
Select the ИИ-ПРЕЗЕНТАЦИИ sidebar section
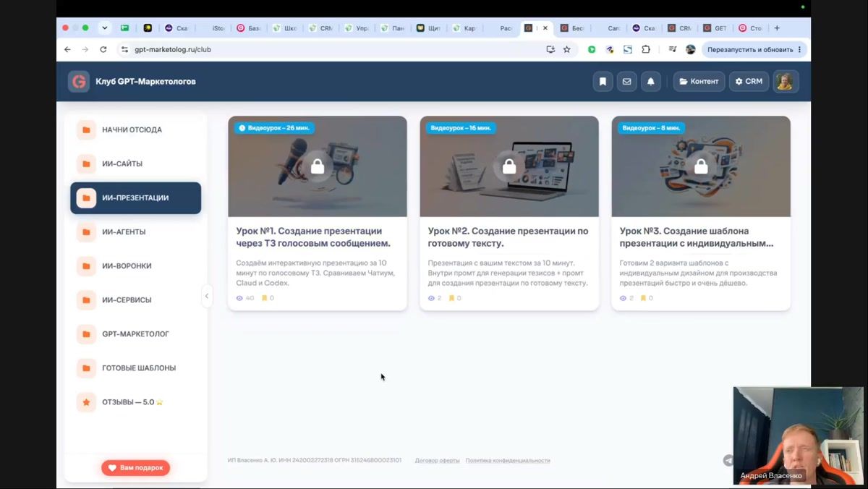tap(135, 198)
